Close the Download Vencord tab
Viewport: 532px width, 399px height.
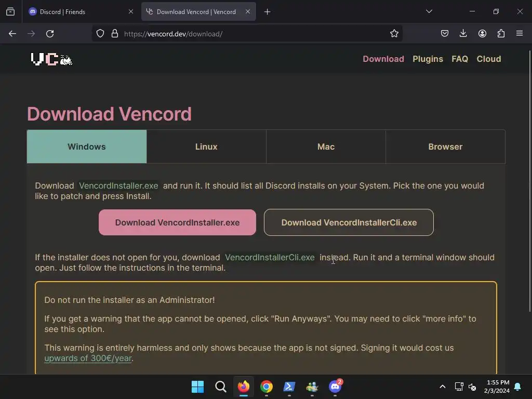248,11
